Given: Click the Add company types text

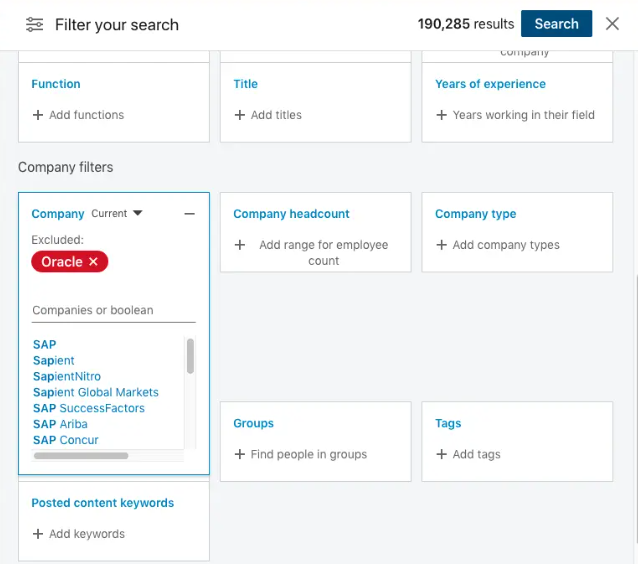Looking at the screenshot, I should point(506,245).
